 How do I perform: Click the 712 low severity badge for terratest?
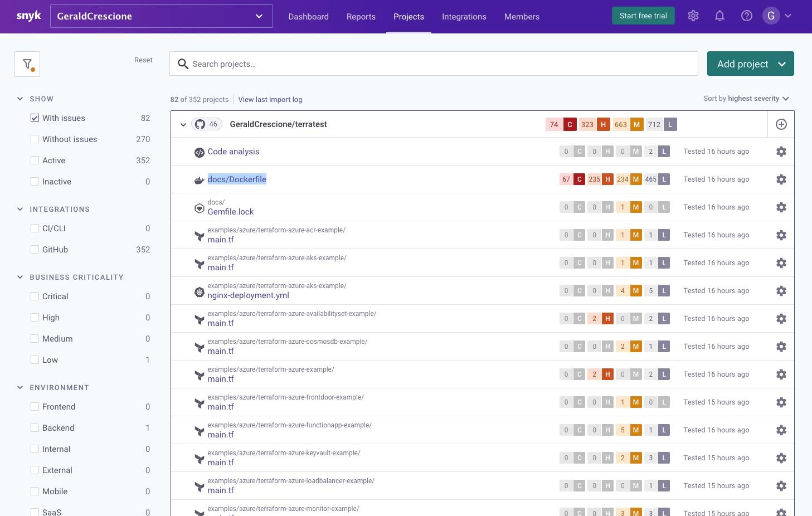click(x=661, y=124)
